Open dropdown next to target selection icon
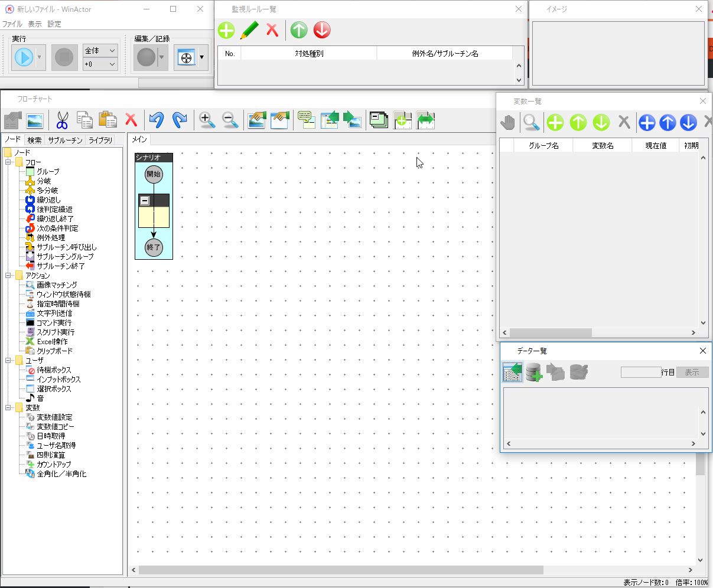Image resolution: width=713 pixels, height=588 pixels. pos(202,58)
